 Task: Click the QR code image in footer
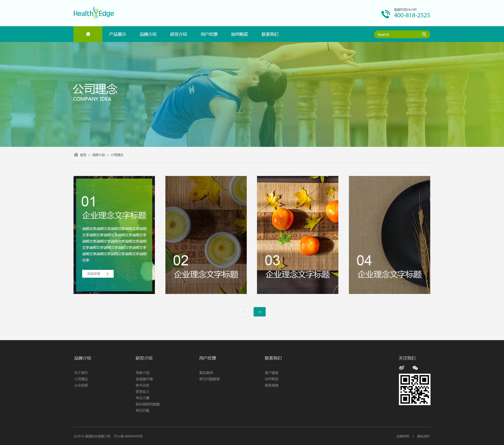(x=414, y=389)
